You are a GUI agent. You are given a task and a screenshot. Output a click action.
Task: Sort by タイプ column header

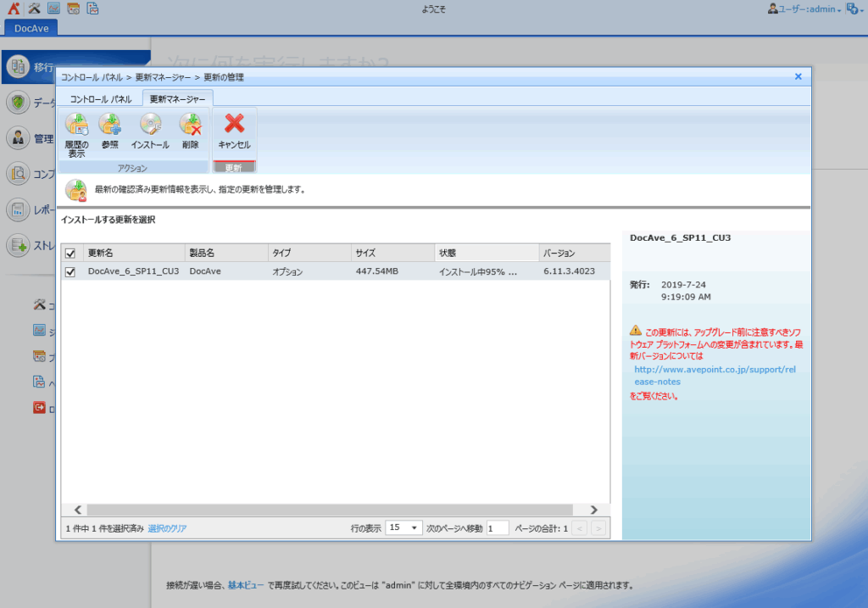tap(310, 253)
